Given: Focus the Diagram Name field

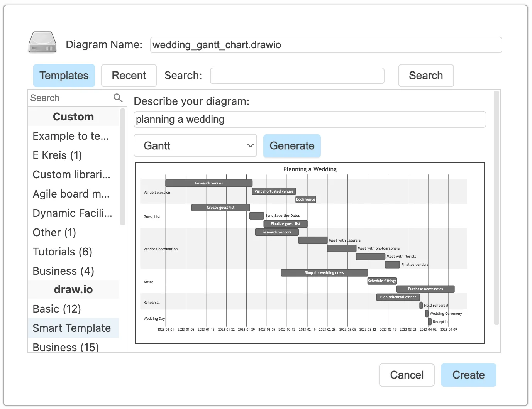Looking at the screenshot, I should (326, 45).
